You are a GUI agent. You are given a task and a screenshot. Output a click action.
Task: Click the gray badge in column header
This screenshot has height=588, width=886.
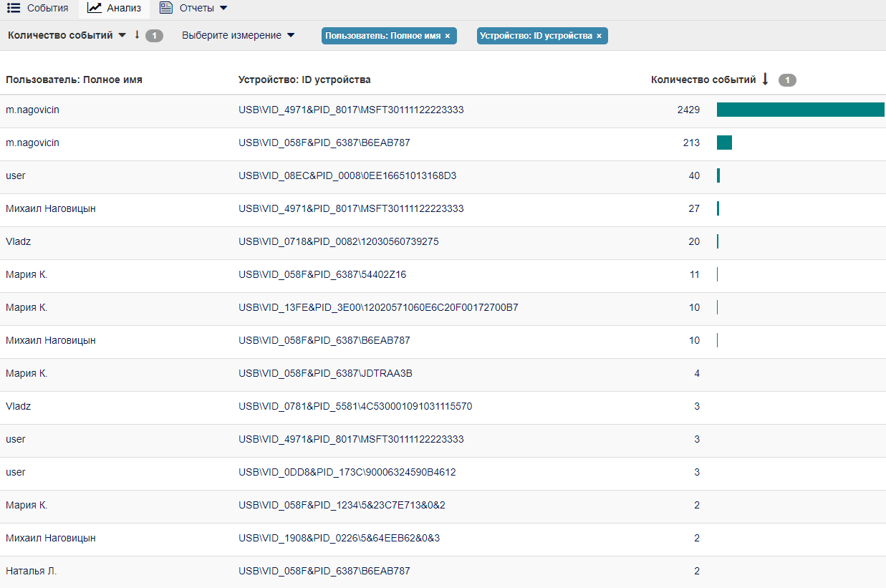(x=787, y=80)
